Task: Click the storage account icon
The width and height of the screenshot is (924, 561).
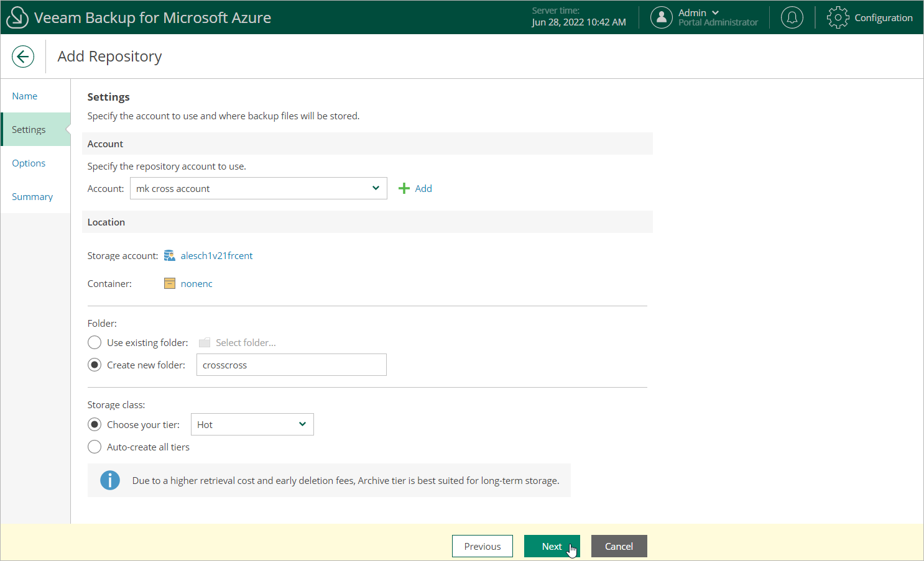Action: pyautogui.click(x=169, y=255)
